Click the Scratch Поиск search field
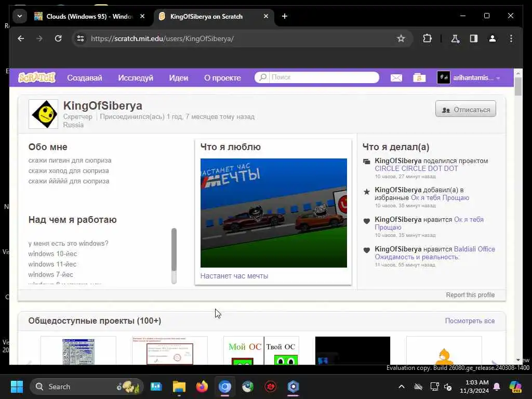 click(x=324, y=77)
